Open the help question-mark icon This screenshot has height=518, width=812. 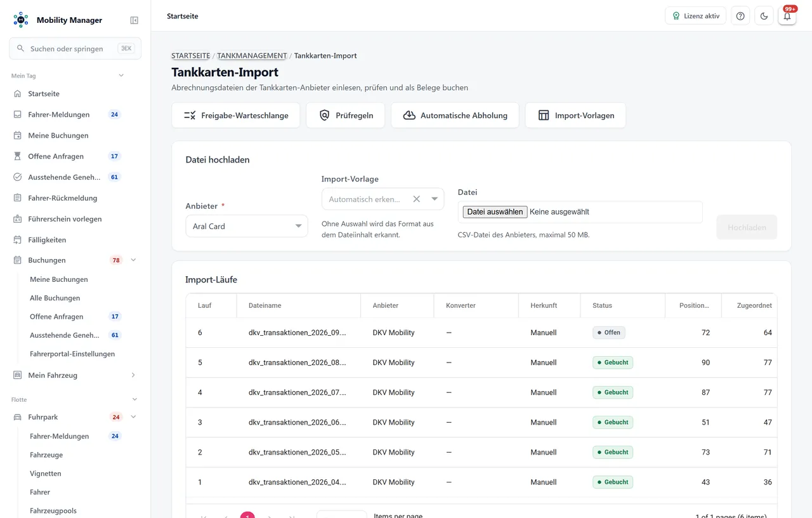pyautogui.click(x=740, y=16)
